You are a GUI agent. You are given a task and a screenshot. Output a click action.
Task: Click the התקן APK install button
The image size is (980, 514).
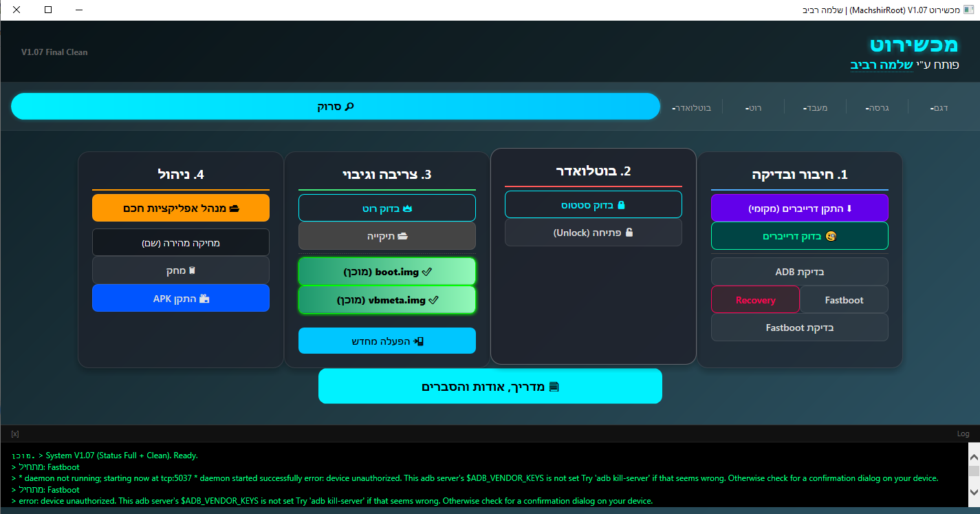pyautogui.click(x=180, y=299)
